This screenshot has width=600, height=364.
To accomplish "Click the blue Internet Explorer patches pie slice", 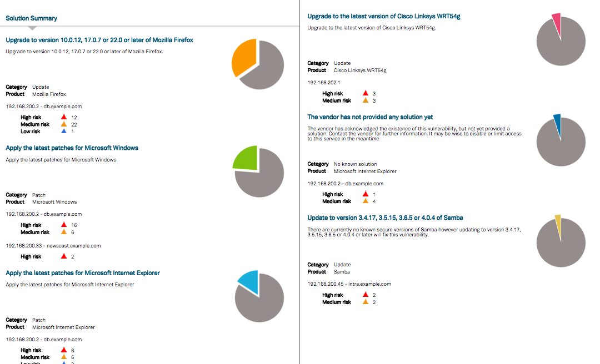I will pyautogui.click(x=249, y=280).
